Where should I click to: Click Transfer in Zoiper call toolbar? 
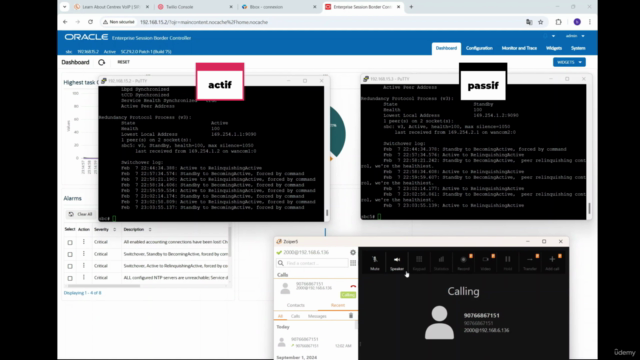(x=530, y=263)
